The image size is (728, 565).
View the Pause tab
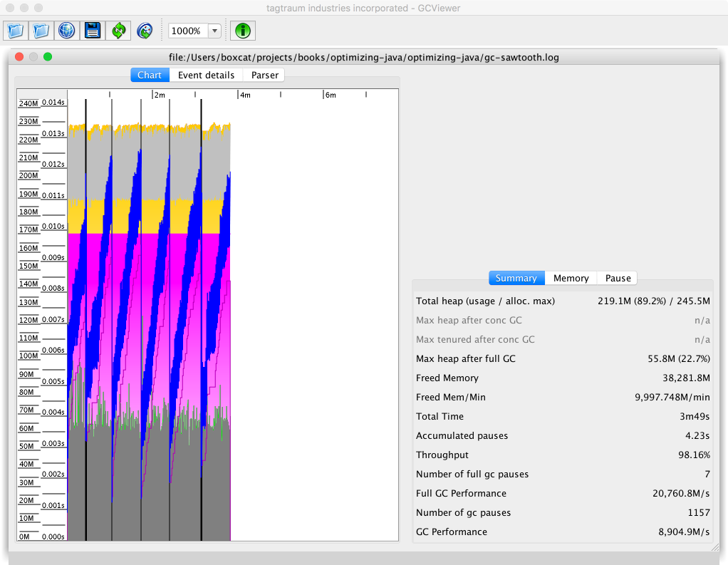coord(618,278)
